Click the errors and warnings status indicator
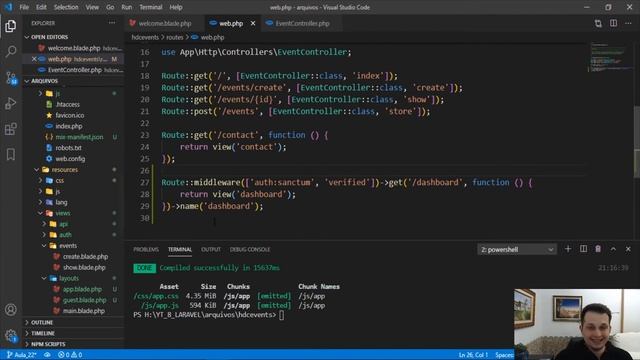 click(x=70, y=355)
